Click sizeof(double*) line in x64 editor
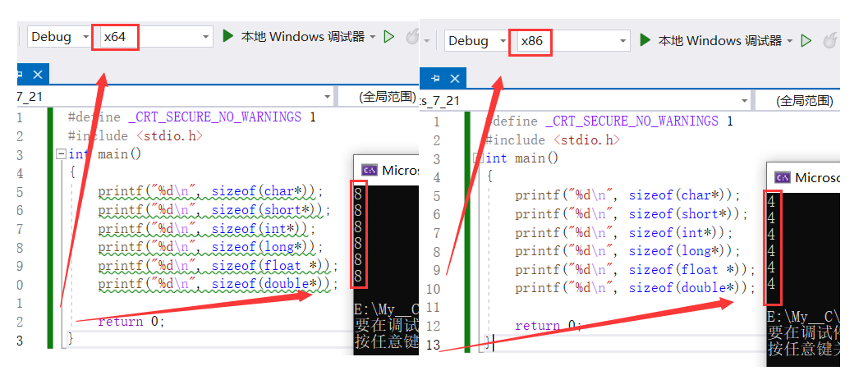 [218, 284]
